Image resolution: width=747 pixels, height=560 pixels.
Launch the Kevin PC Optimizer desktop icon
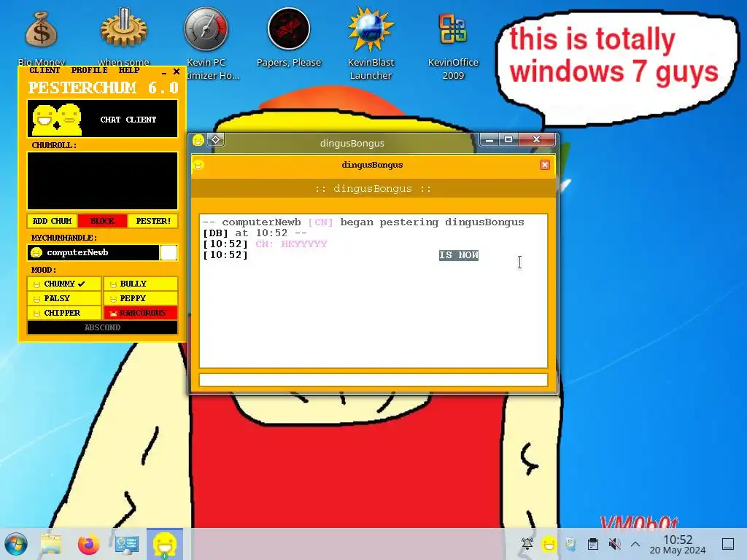click(206, 30)
